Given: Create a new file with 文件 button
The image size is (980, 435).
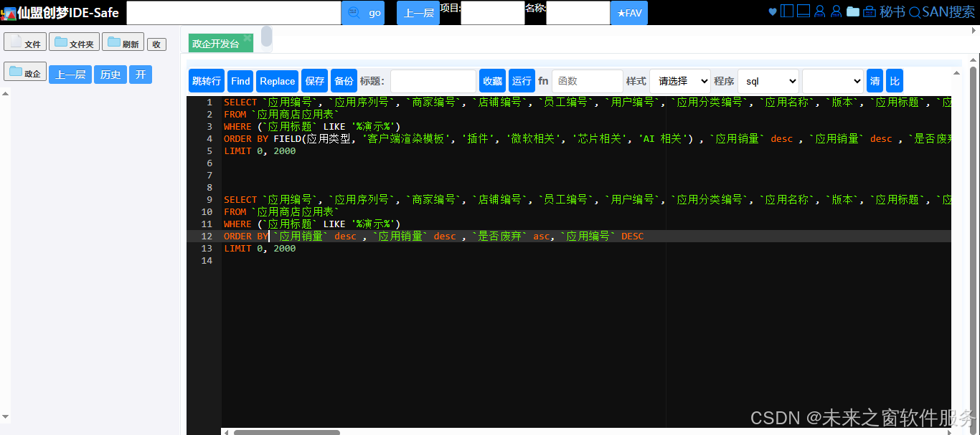Looking at the screenshot, I should pos(25,42).
